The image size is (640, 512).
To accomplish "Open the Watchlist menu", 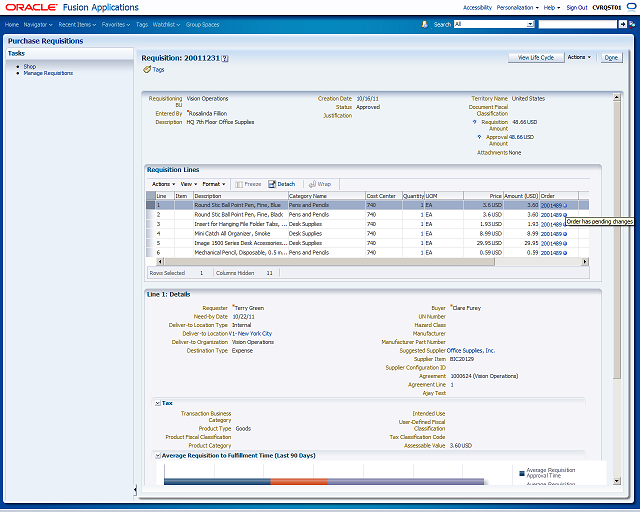I will click(x=166, y=24).
